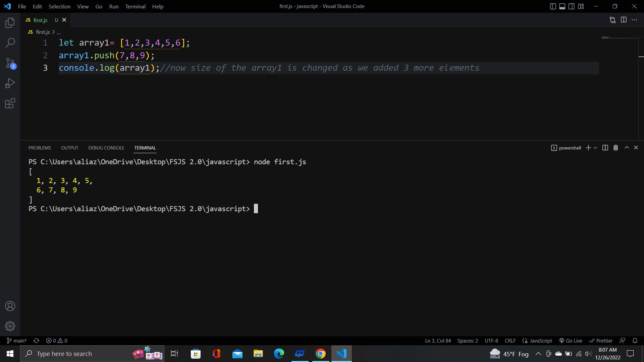Open the Search view in activity bar
644x362 pixels.
point(10,43)
